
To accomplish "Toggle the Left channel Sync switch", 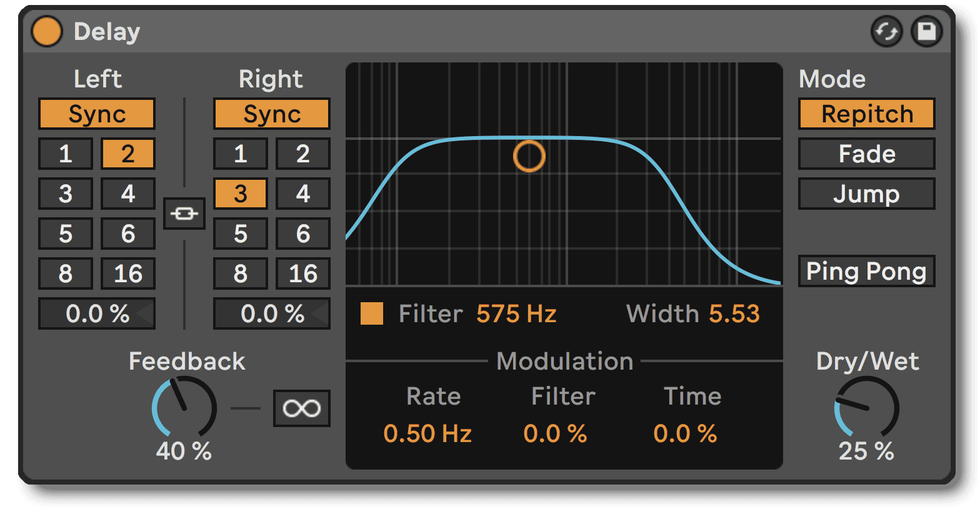I will (97, 114).
